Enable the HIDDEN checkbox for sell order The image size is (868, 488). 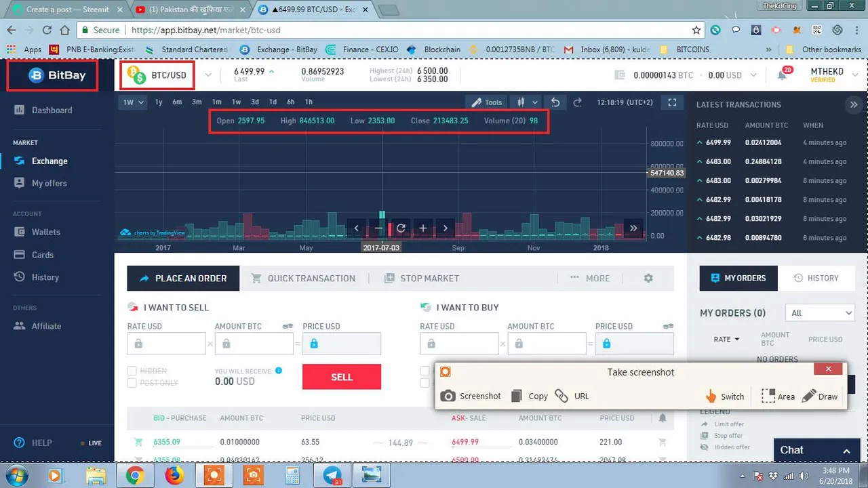(x=132, y=371)
